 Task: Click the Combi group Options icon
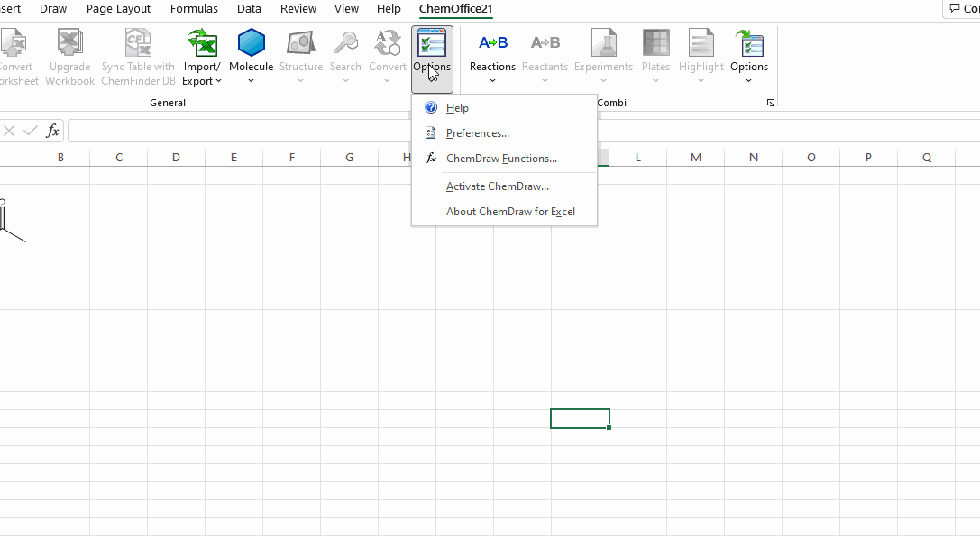[749, 42]
